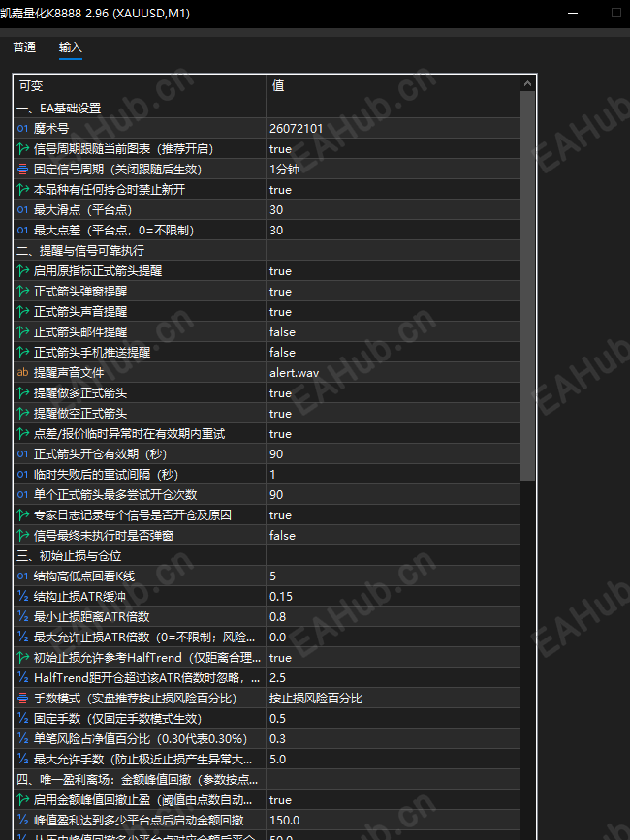The height and width of the screenshot is (840, 630).
Task: Click the enum icon beside 固定信号周期
Action: [22, 170]
